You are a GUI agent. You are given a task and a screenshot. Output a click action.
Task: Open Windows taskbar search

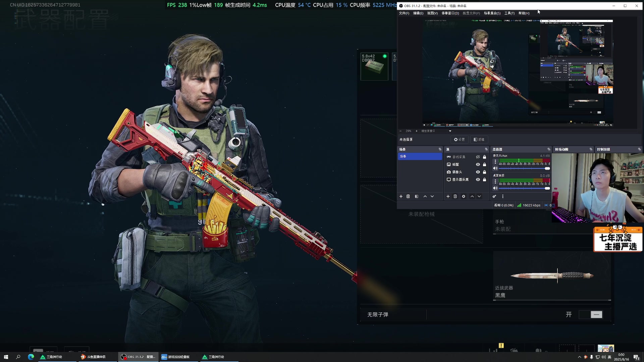tap(18, 357)
